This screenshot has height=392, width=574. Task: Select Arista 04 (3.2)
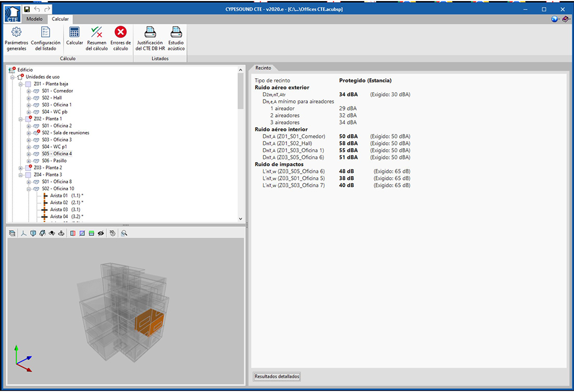click(x=67, y=216)
